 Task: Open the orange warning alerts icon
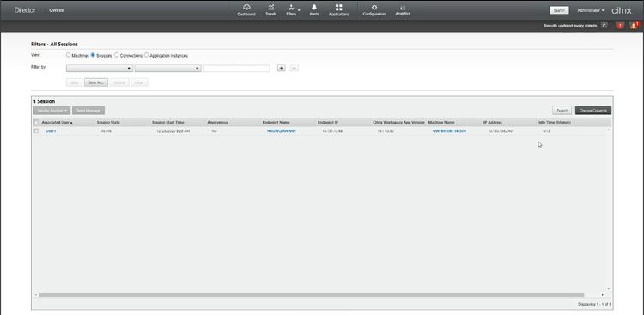(x=634, y=26)
